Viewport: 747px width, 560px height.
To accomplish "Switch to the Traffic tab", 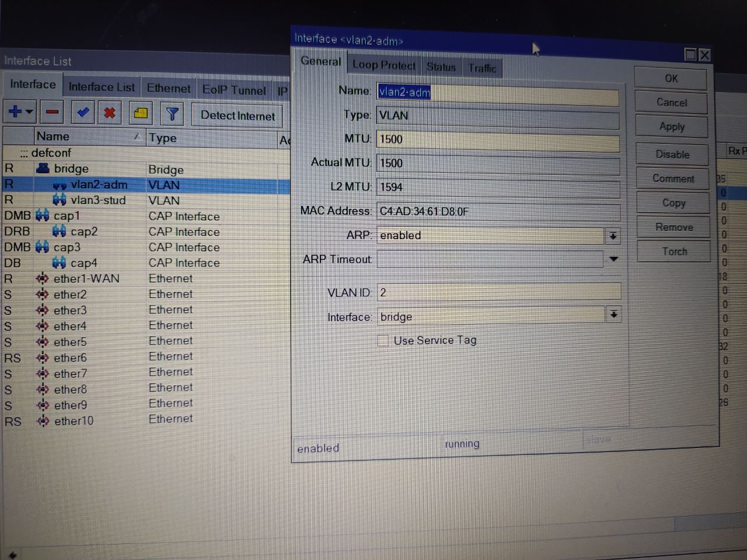I will tap(482, 68).
